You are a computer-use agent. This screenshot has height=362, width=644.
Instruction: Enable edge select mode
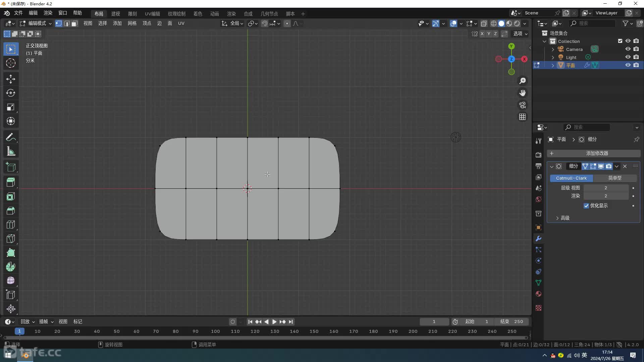click(x=67, y=23)
